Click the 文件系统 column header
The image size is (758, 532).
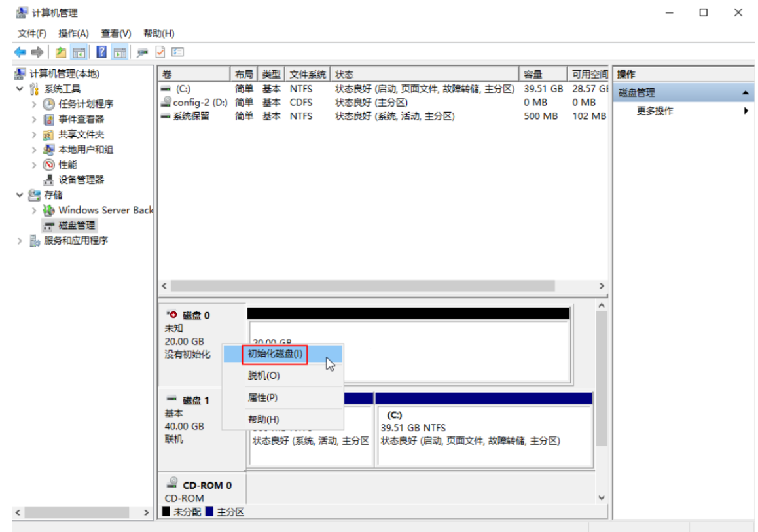tap(308, 74)
